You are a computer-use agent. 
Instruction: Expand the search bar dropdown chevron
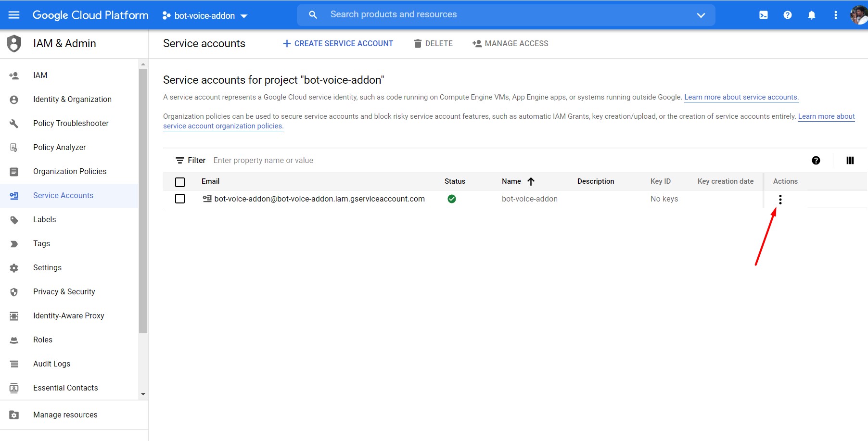[x=701, y=15]
